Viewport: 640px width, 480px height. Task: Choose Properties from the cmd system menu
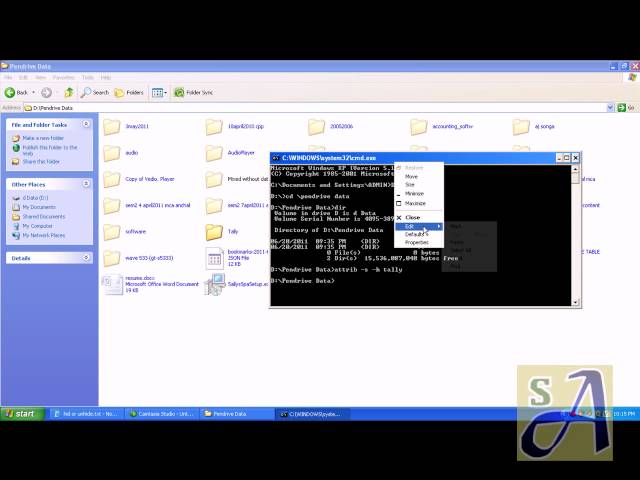pyautogui.click(x=419, y=242)
